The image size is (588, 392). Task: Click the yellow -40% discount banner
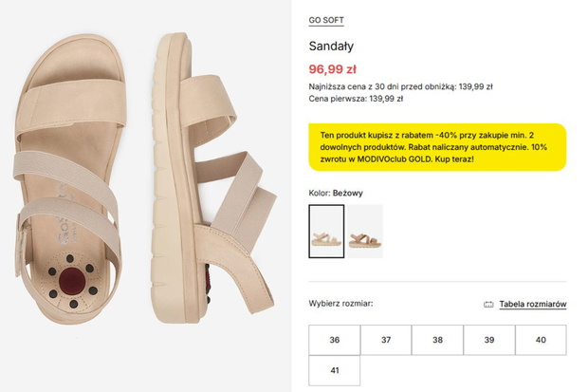coord(437,147)
